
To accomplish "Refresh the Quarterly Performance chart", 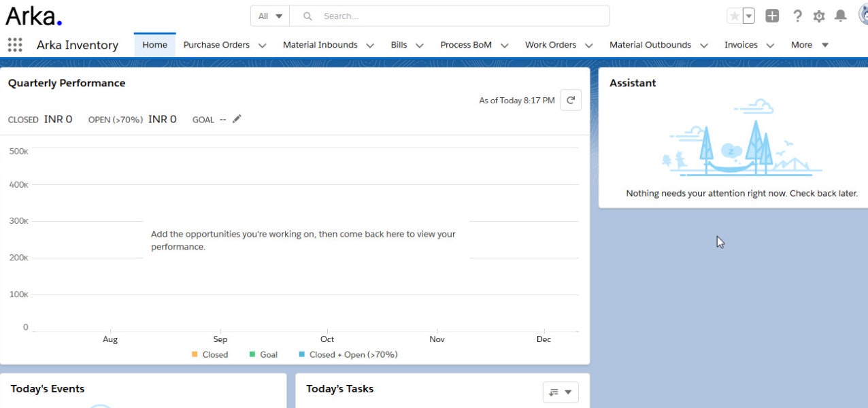I will [571, 100].
